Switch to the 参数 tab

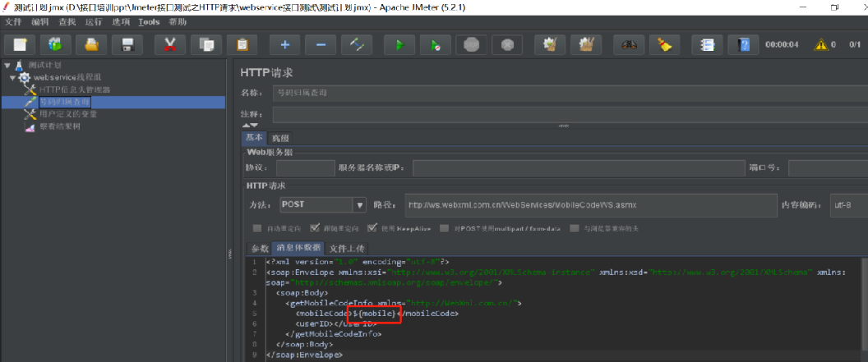pyautogui.click(x=260, y=248)
